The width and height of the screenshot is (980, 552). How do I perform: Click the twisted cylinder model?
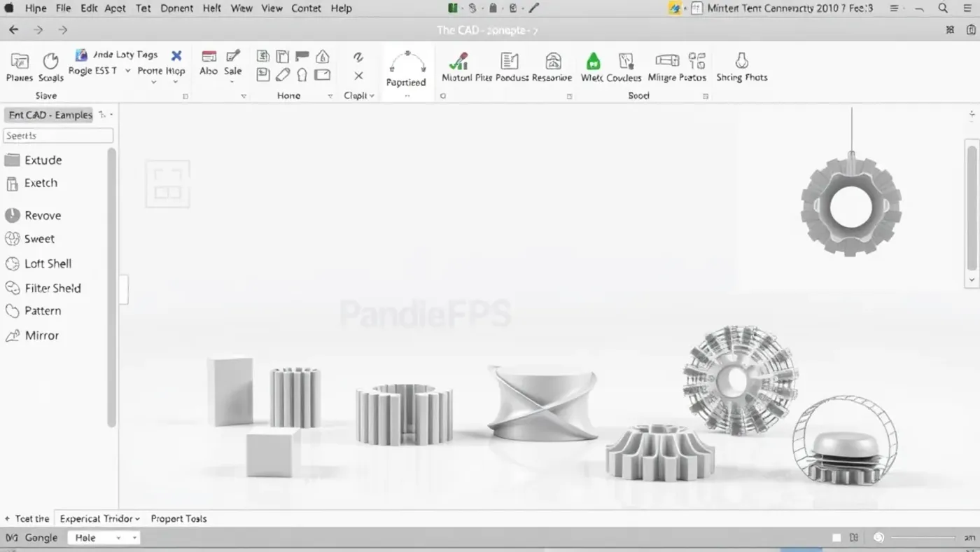coord(542,403)
